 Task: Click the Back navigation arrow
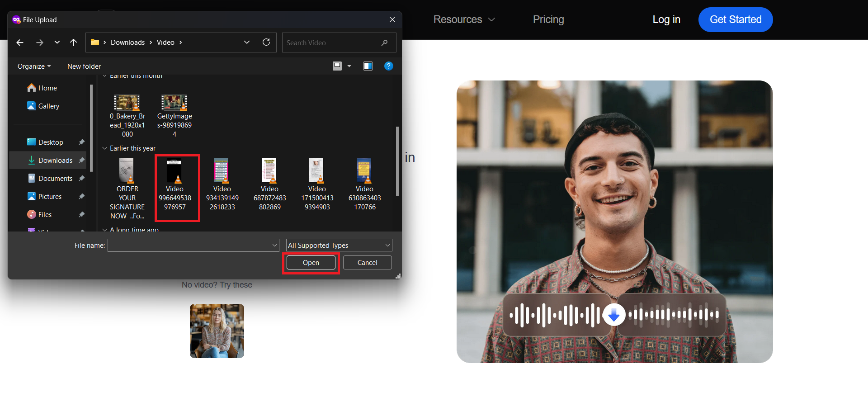20,43
